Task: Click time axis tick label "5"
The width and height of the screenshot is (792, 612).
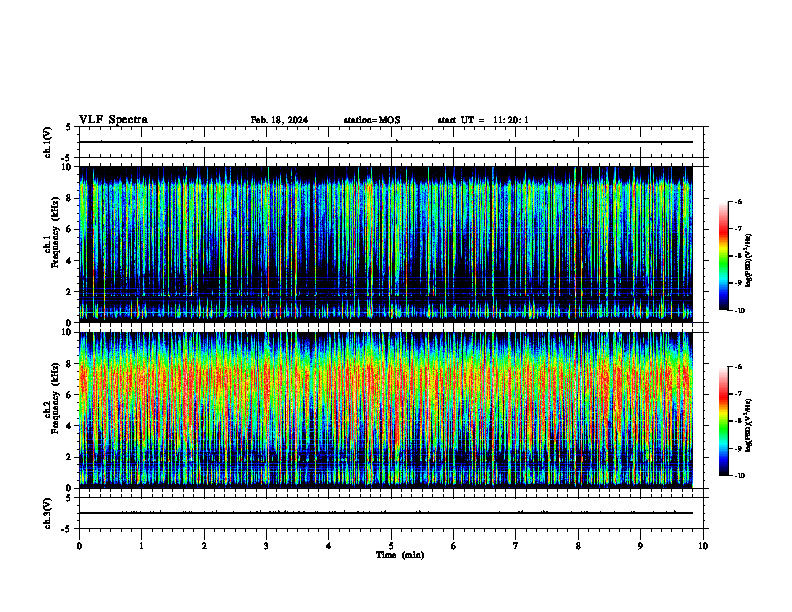Action: click(391, 546)
